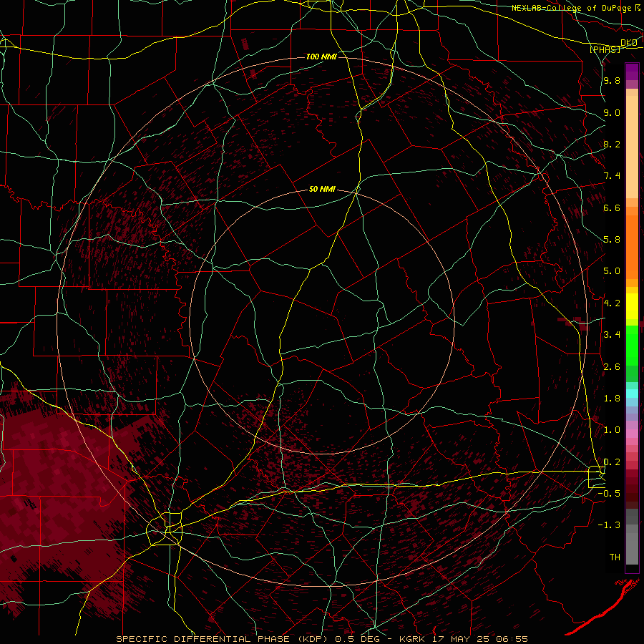Click the TH label on the color scale
The image size is (644, 644).
(615, 557)
